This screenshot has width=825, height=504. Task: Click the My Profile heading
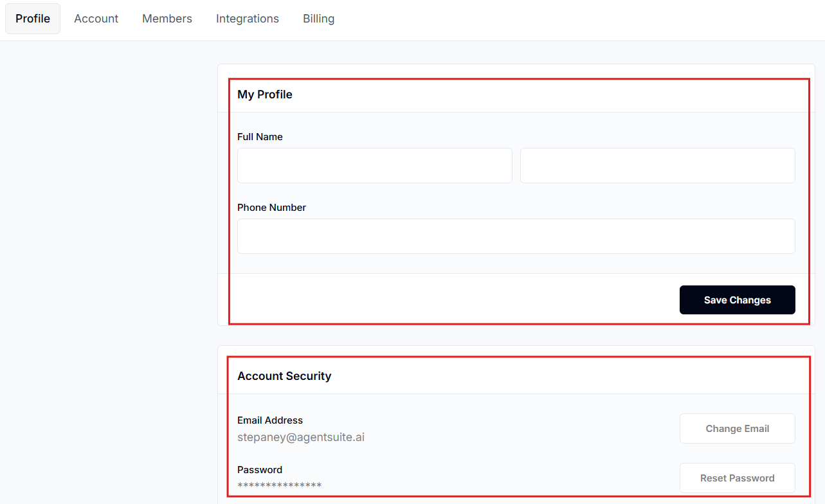[265, 94]
